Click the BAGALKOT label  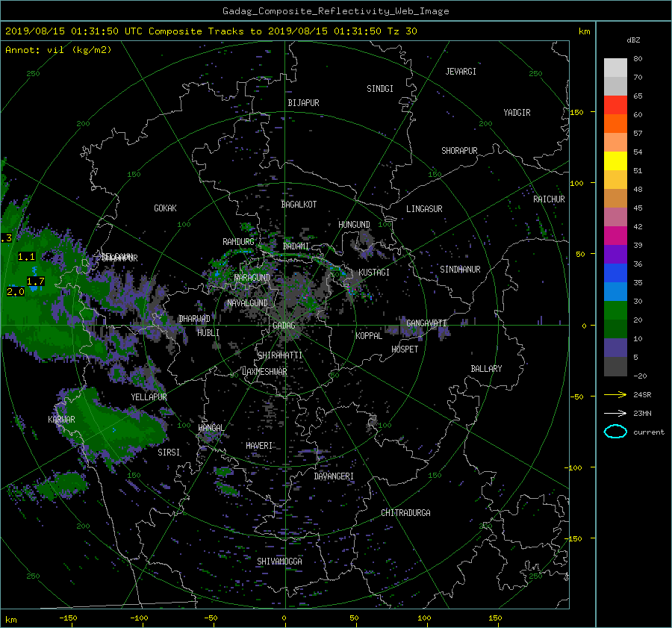(299, 205)
